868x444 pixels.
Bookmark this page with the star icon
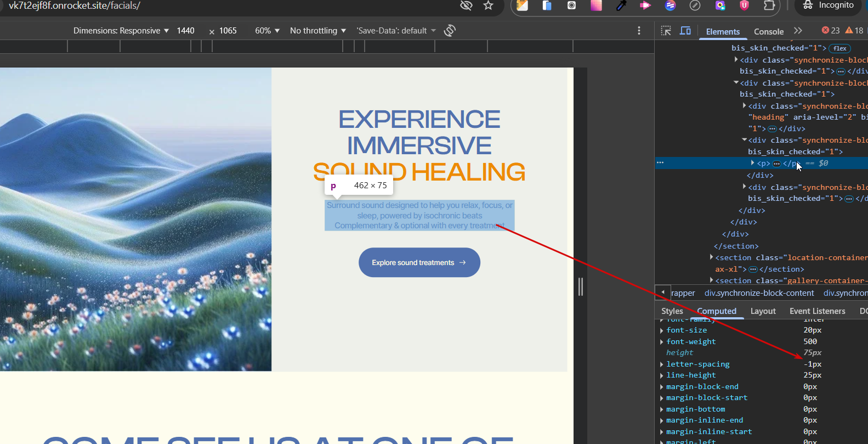488,5
